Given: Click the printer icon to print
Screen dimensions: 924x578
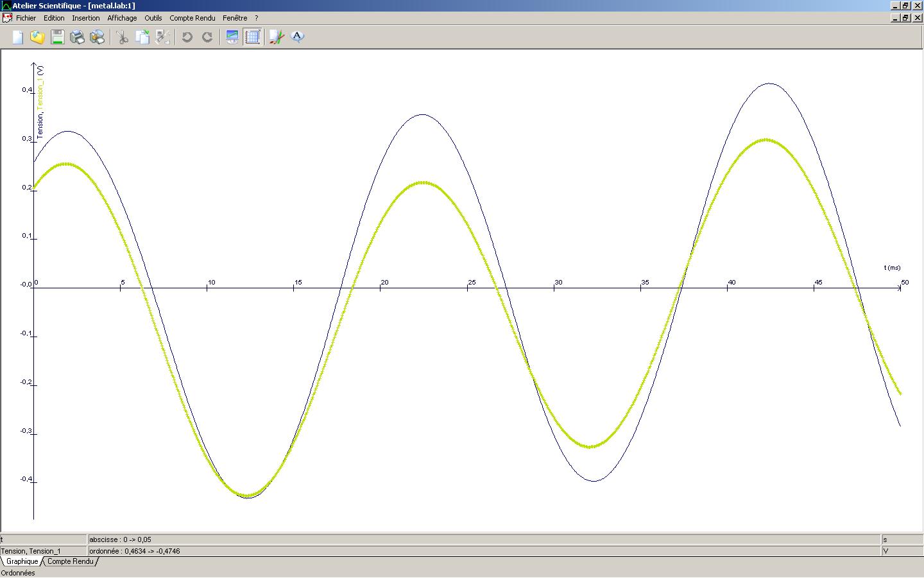Looking at the screenshot, I should (77, 37).
